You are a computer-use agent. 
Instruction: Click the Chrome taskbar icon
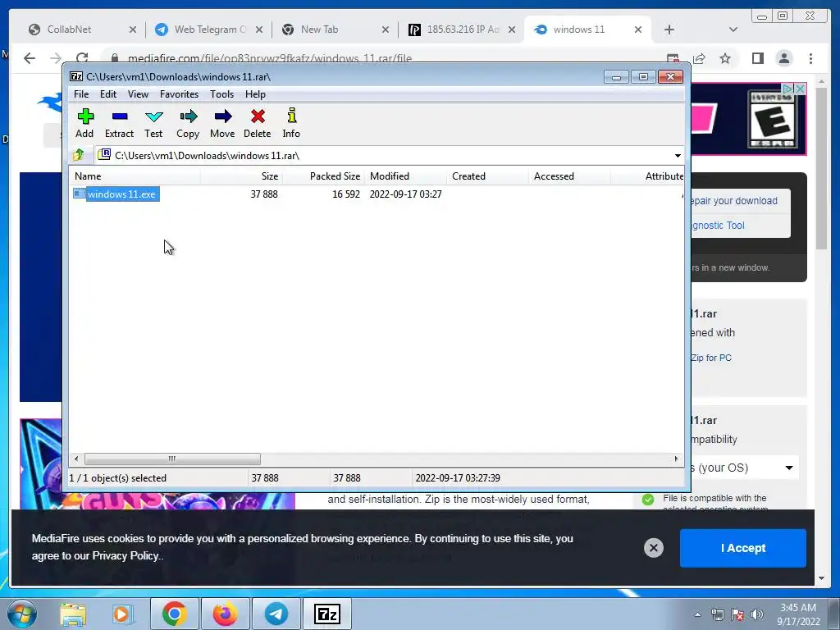(x=174, y=614)
